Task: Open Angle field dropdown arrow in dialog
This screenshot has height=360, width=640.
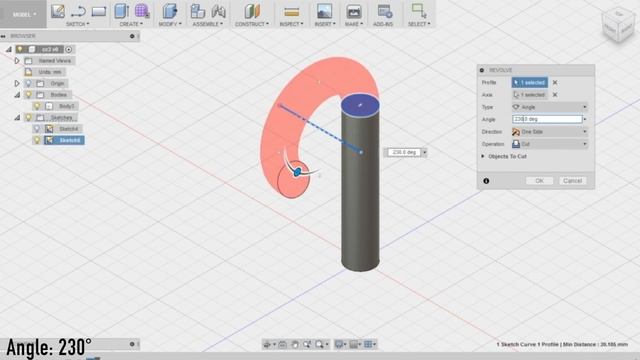Action: 585,119
